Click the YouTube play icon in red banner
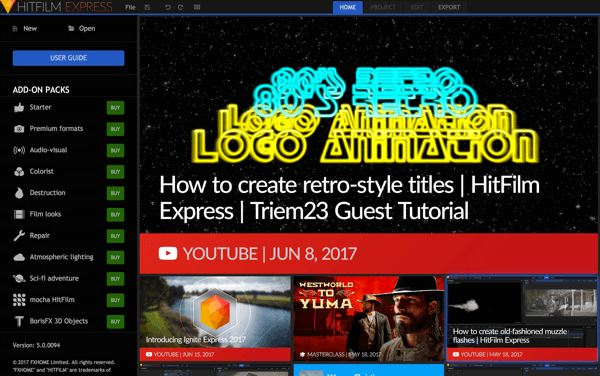 [168, 254]
